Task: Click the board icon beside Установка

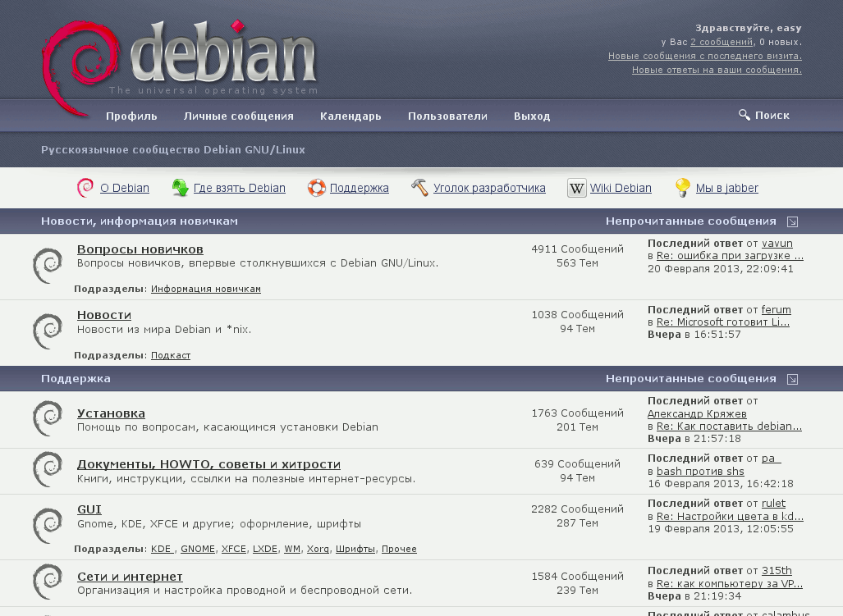Action: click(48, 418)
